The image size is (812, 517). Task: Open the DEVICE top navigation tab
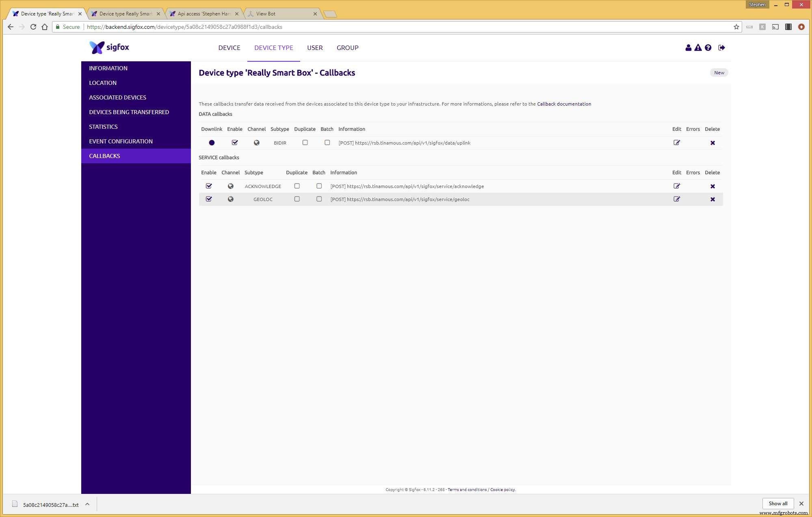[x=229, y=48]
